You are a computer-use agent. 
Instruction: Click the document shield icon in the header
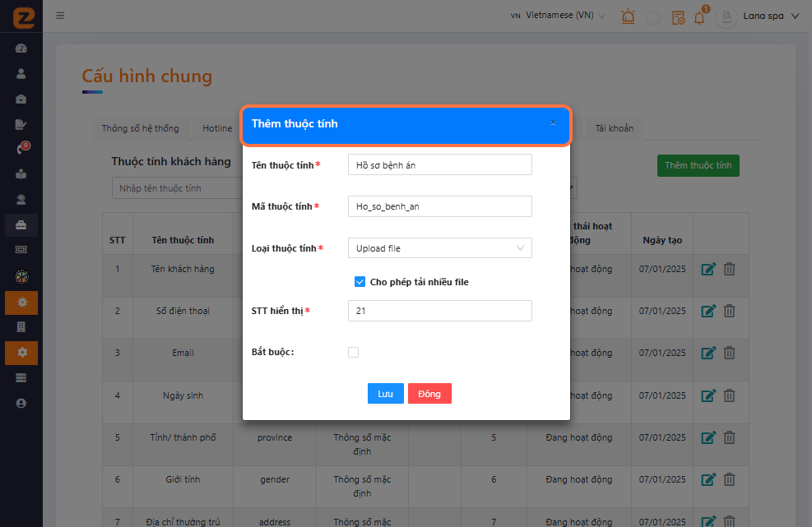pos(678,17)
